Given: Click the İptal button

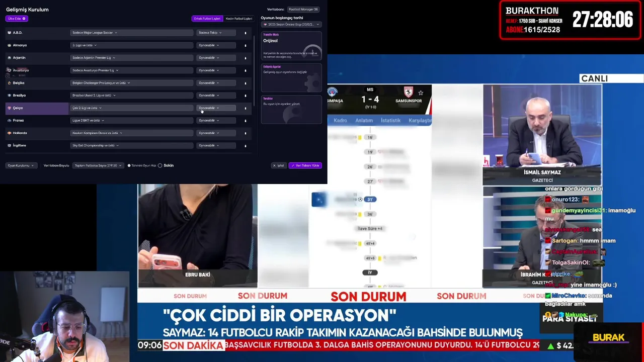Looking at the screenshot, I should click(279, 165).
